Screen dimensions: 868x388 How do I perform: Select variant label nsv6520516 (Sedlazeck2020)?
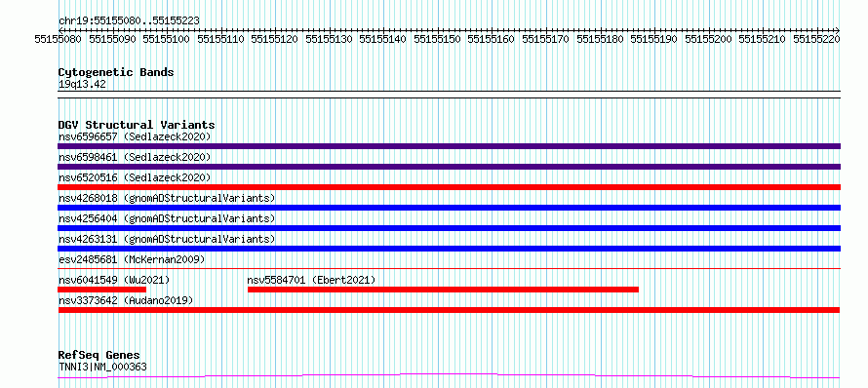tap(135, 177)
